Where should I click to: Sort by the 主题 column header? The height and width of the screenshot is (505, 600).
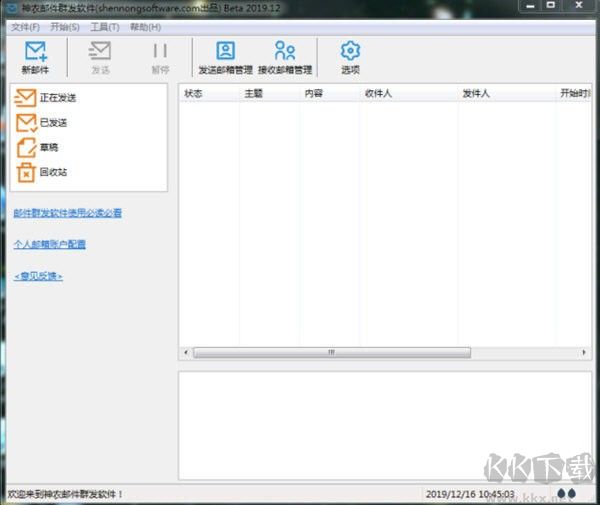(x=269, y=93)
